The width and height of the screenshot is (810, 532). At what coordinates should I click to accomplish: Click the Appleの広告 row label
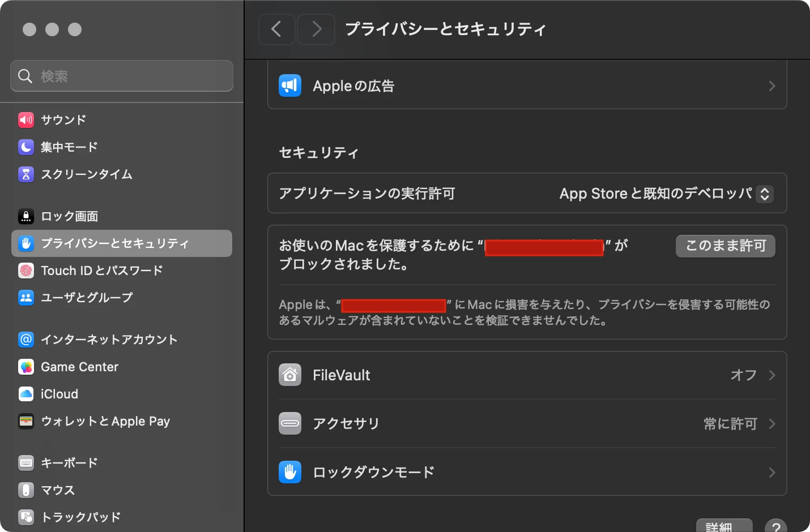(x=353, y=86)
